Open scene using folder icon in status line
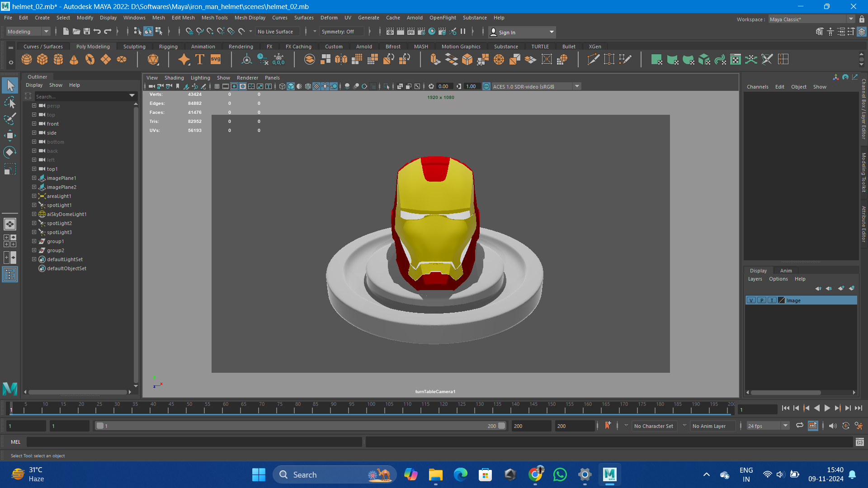This screenshot has width=868, height=488. (76, 31)
